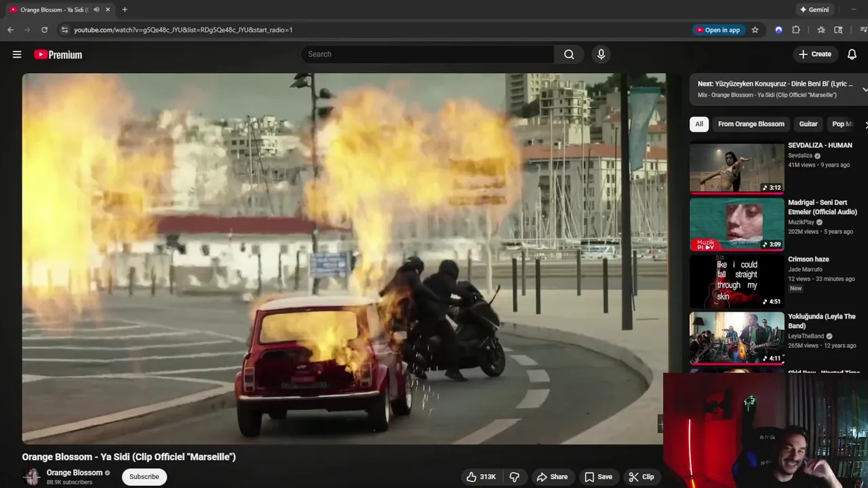Share the video

tap(552, 476)
